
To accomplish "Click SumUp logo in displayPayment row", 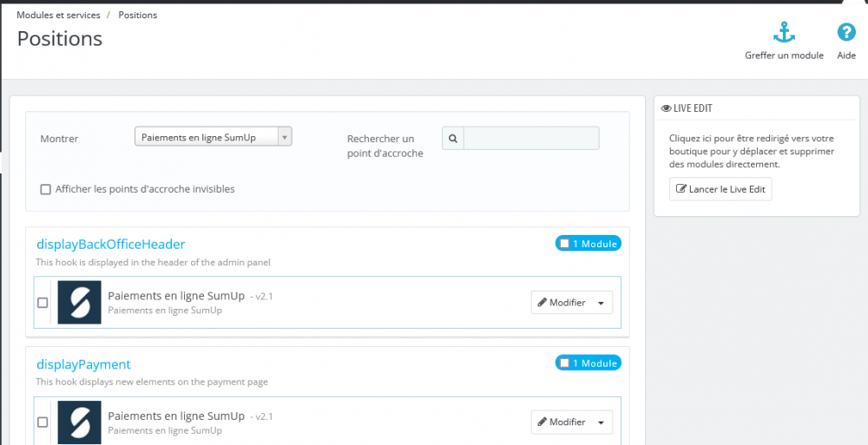I will pyautogui.click(x=80, y=422).
